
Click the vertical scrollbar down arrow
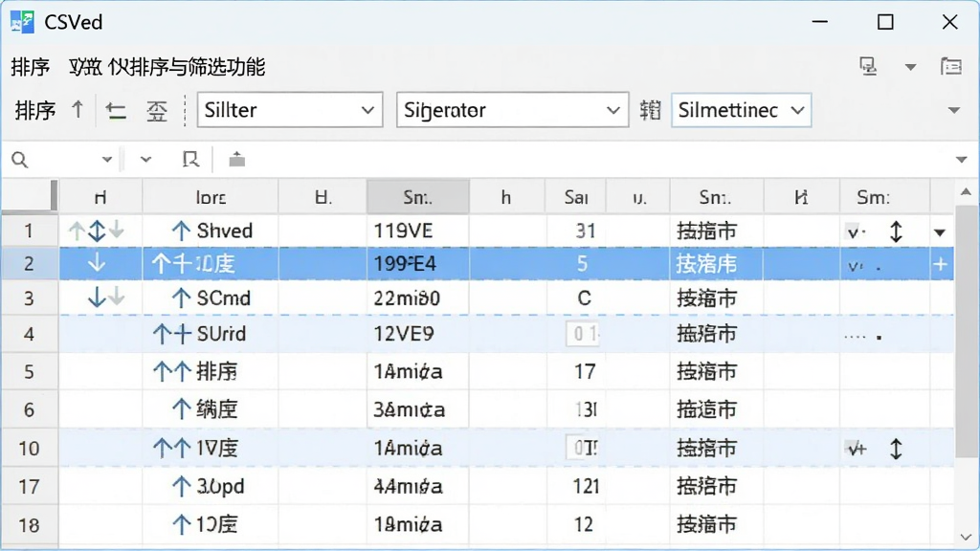tap(967, 538)
